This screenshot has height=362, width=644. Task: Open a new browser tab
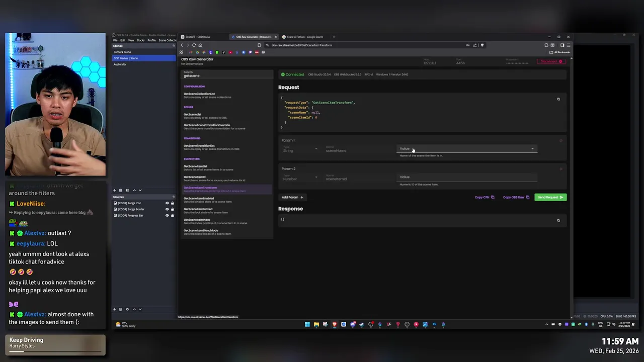334,37
